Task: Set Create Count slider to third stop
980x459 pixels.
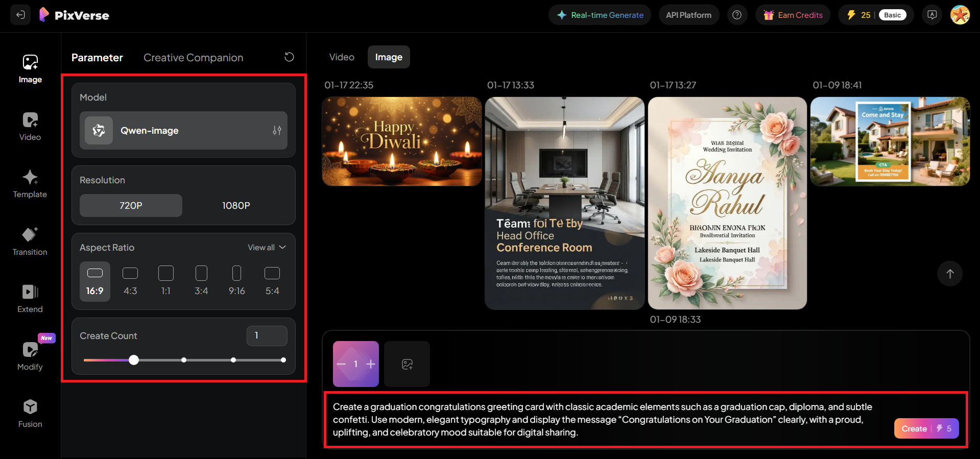Action: click(233, 360)
